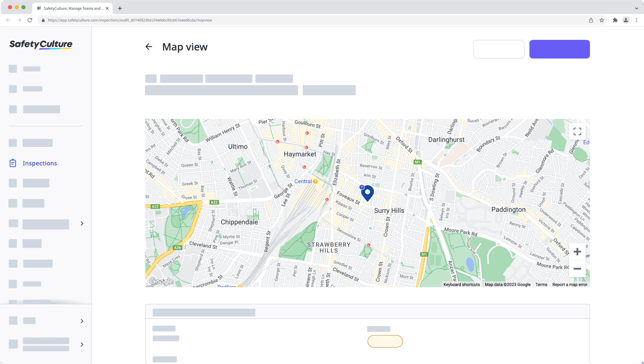Zoom out using the map minus control
Screen dimensions: 644x364
(x=577, y=269)
